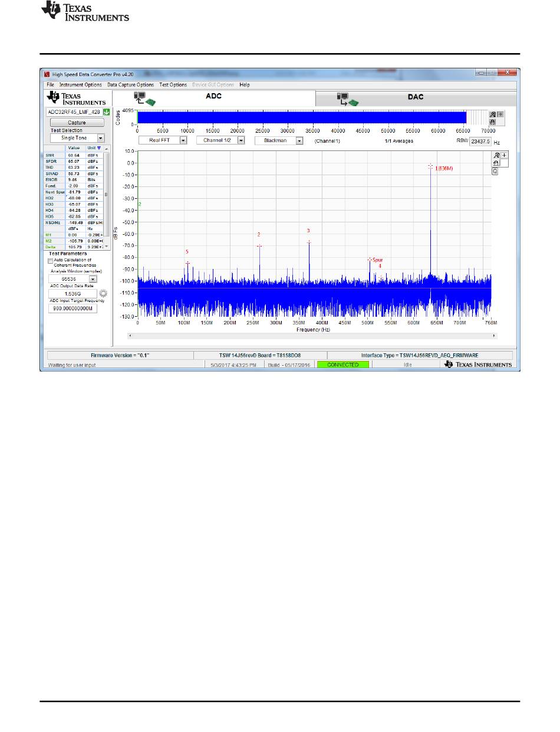Click the RBW 23437.5 field
Image resolution: width=560 pixels, height=732 pixels.
[x=480, y=142]
